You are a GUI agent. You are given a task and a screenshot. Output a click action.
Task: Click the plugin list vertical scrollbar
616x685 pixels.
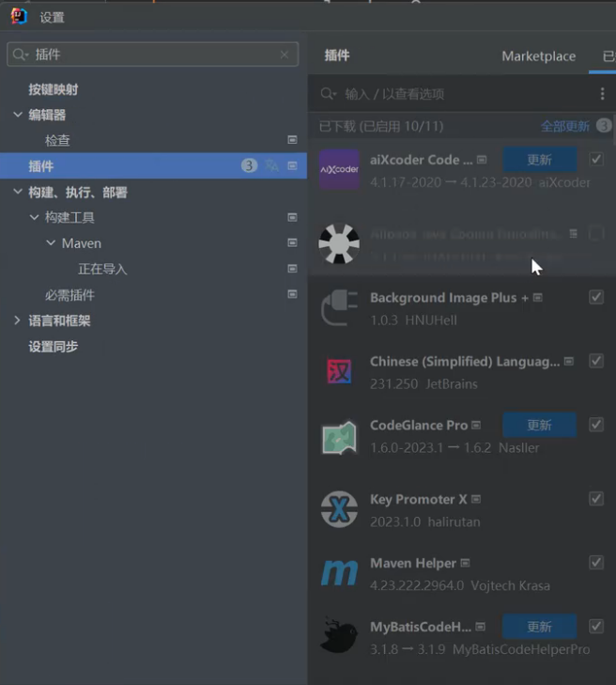click(614, 131)
